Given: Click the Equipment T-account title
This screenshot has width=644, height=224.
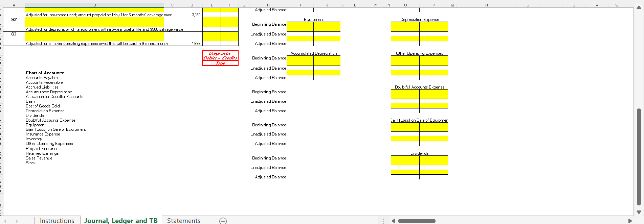Looking at the screenshot, I should pos(314,20).
